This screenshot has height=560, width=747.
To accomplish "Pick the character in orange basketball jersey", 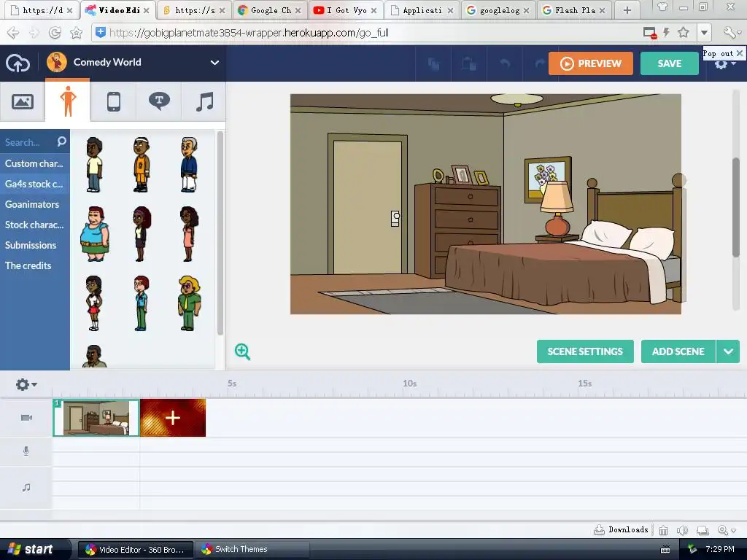I will 141,165.
